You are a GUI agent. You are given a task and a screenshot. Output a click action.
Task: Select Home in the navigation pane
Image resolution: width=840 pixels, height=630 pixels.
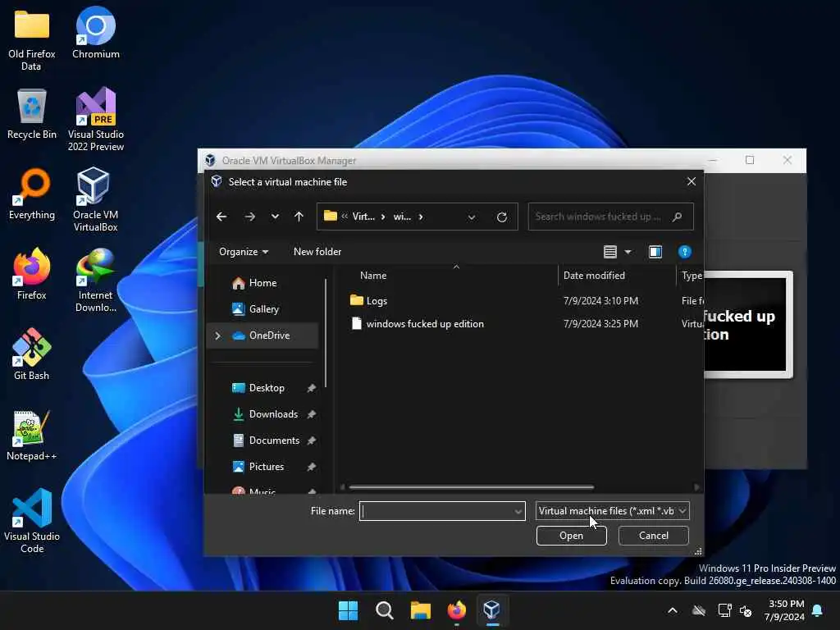click(262, 283)
